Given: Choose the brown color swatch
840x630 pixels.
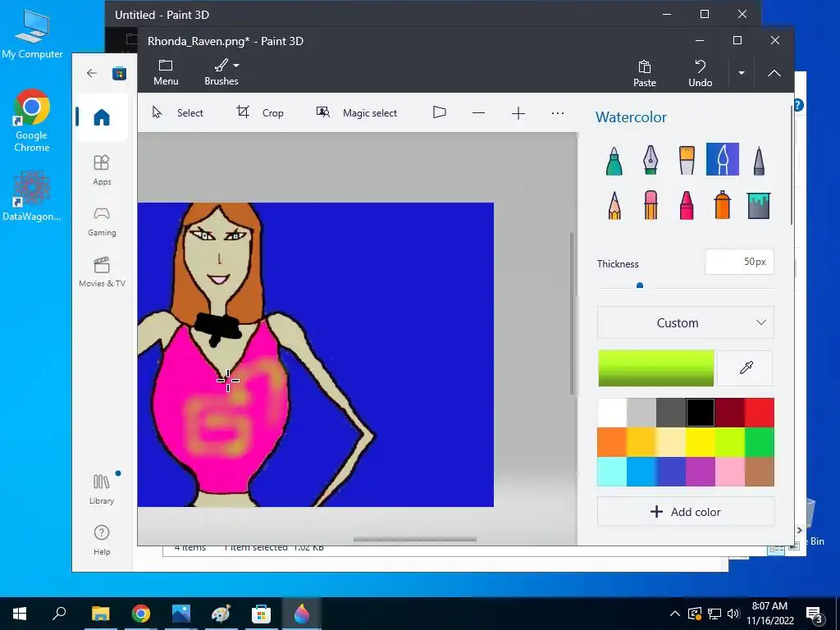Looking at the screenshot, I should click(759, 472).
